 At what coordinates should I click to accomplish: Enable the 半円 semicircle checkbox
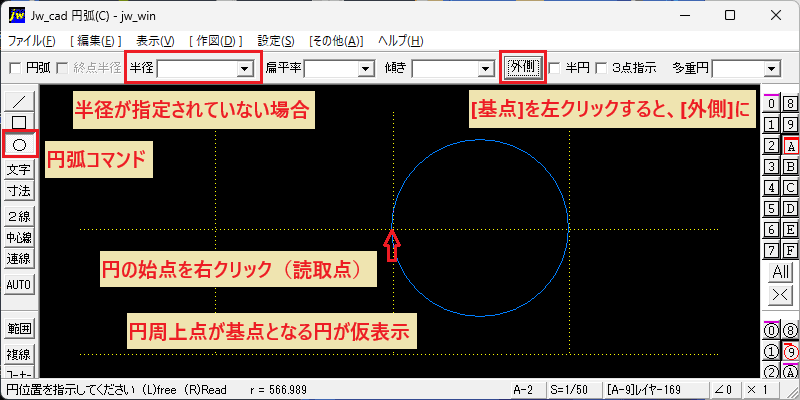(555, 68)
